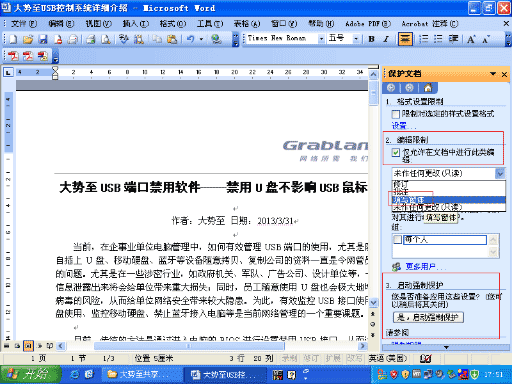Undo the last action
The height and width of the screenshot is (384, 512).
[190, 39]
